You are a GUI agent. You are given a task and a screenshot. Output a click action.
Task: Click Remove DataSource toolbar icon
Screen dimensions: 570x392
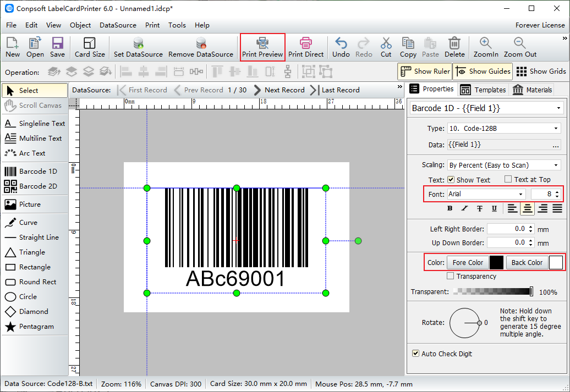(201, 47)
